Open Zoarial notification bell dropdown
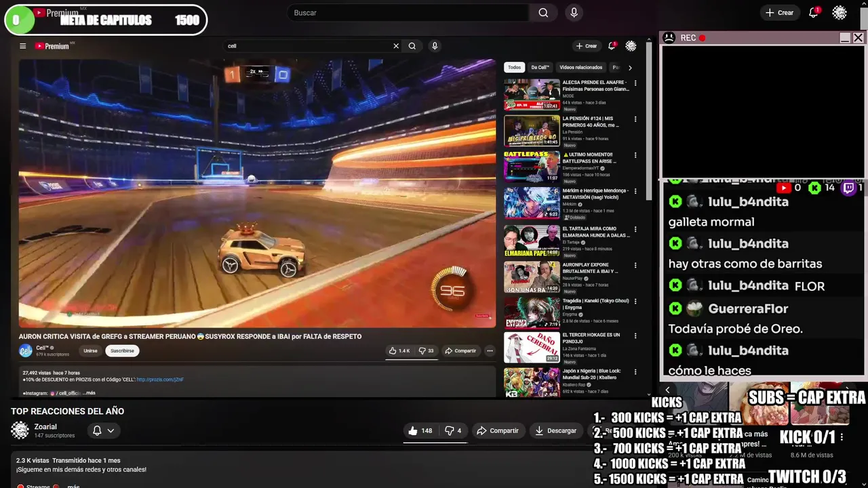This screenshot has height=488, width=868. pos(102,430)
